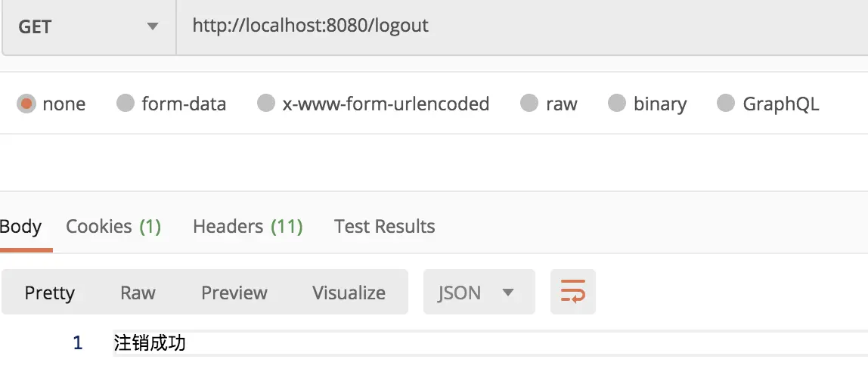The image size is (868, 384).
Task: Choose the form-data radio option
Action: coord(126,104)
